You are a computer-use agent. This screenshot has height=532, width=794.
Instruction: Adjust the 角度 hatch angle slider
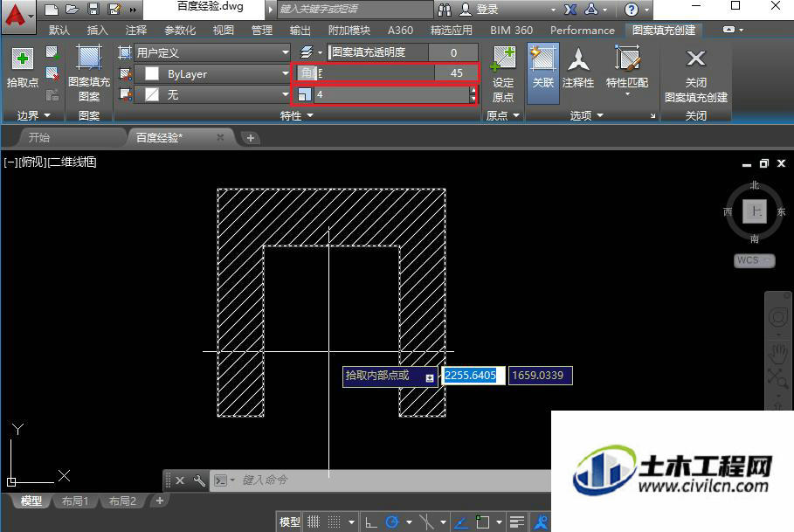coord(366,73)
